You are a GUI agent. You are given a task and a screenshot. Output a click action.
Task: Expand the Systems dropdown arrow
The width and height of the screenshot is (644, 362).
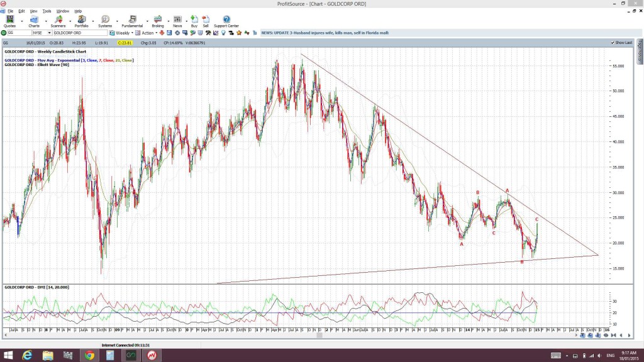[x=117, y=21]
